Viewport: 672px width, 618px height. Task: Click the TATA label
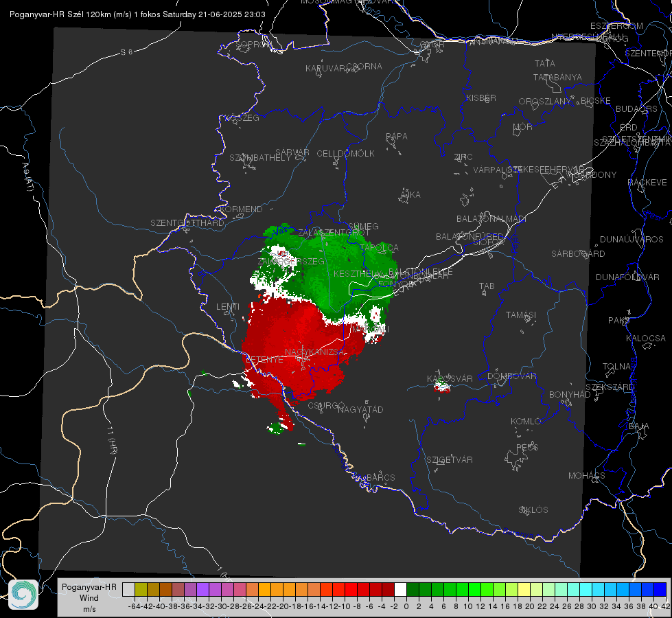pyautogui.click(x=545, y=63)
